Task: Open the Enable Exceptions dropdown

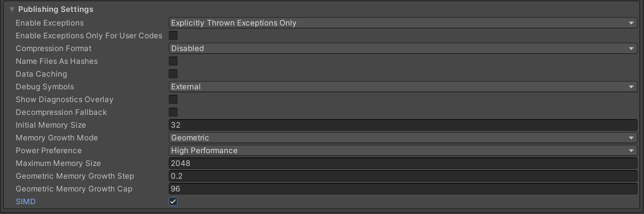Action: [x=402, y=23]
